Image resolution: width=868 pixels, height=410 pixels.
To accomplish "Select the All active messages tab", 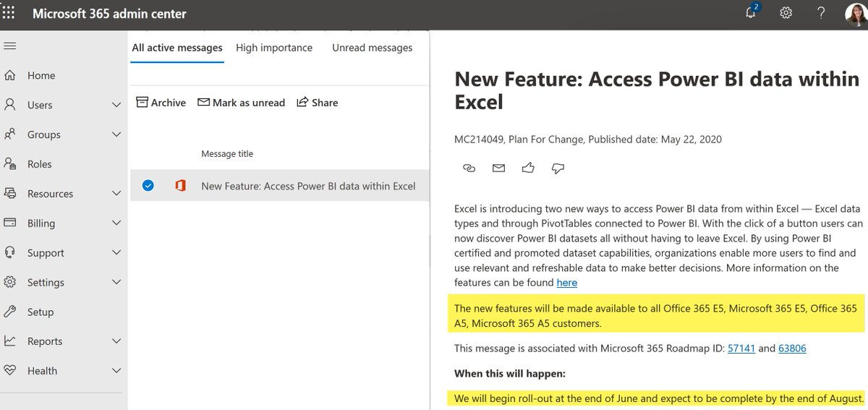I will (177, 48).
